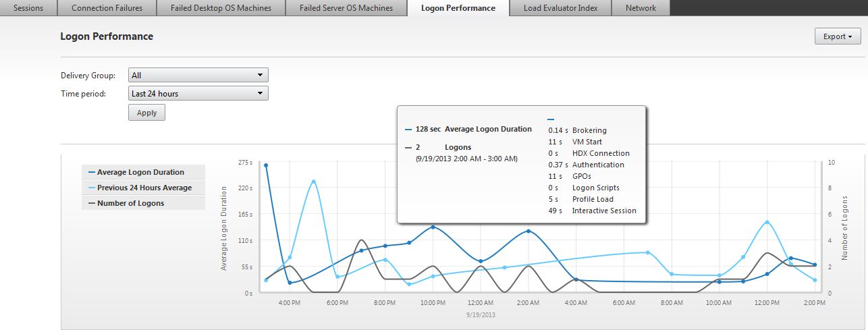Open the Export dropdown menu
This screenshot has height=330, width=868.
838,36
